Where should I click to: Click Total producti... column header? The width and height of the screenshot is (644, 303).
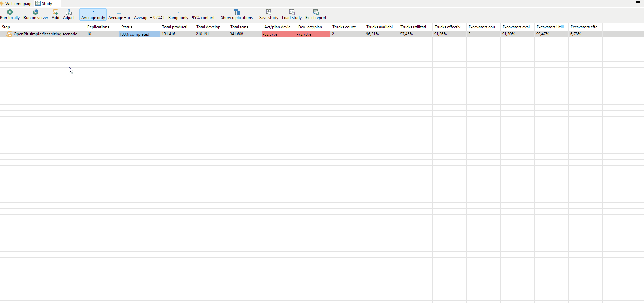pos(177,27)
